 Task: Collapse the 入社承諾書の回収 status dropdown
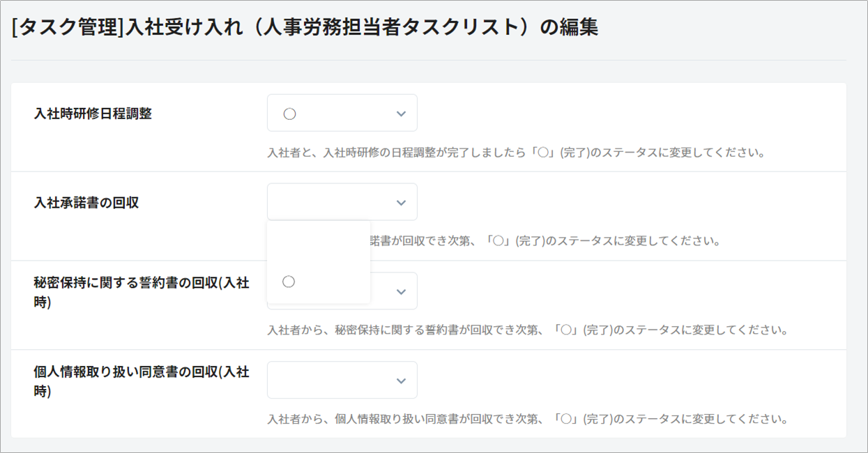[x=342, y=203]
